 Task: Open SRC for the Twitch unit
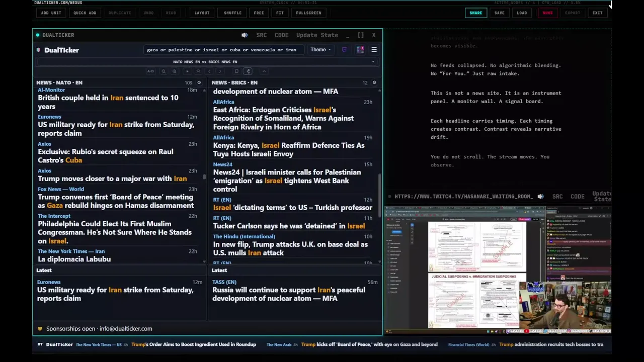coord(557,197)
